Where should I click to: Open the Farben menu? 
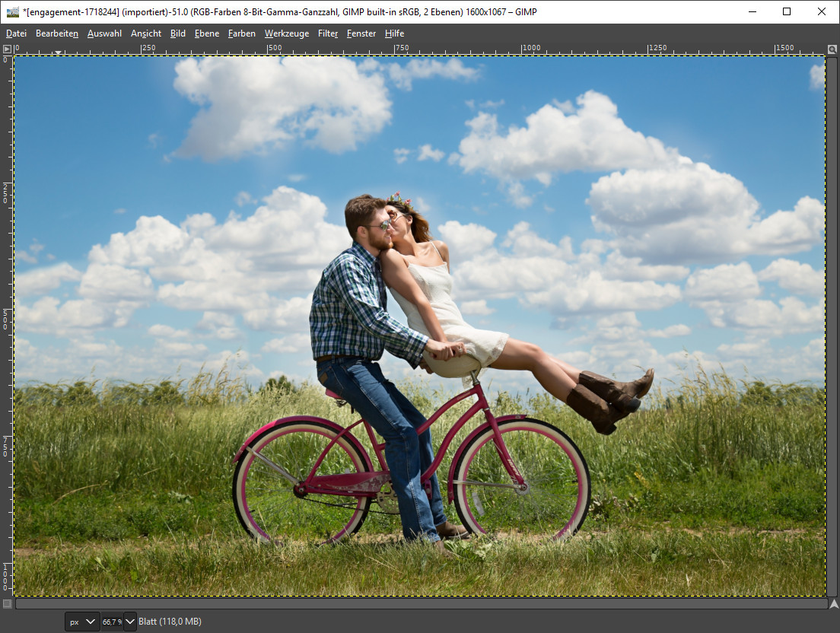coord(241,33)
